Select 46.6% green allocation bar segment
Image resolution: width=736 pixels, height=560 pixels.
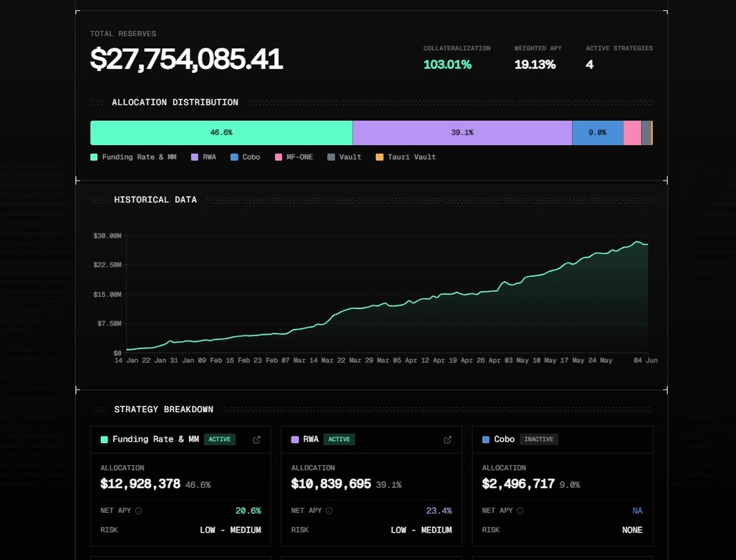pos(222,133)
